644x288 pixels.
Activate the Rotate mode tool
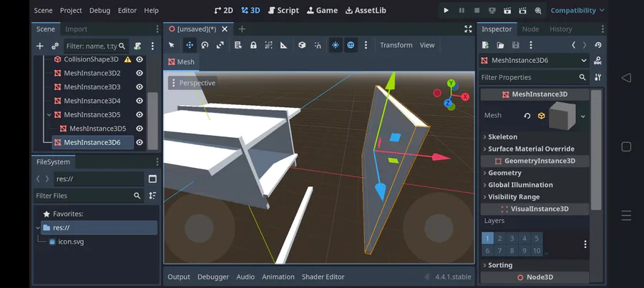pyautogui.click(x=205, y=45)
